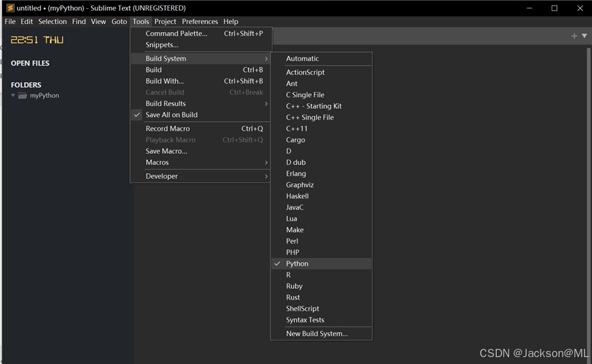Choose Save Macro... entry
This screenshot has width=592, height=364.
[x=201, y=151]
